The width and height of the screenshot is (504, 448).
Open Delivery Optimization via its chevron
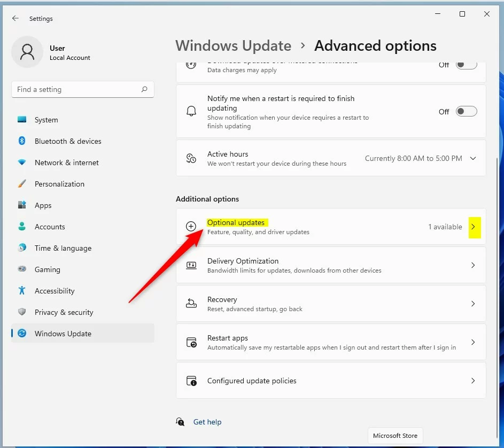pyautogui.click(x=473, y=265)
